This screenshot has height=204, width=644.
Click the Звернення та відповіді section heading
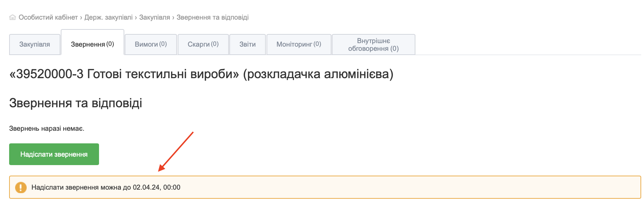(x=75, y=103)
